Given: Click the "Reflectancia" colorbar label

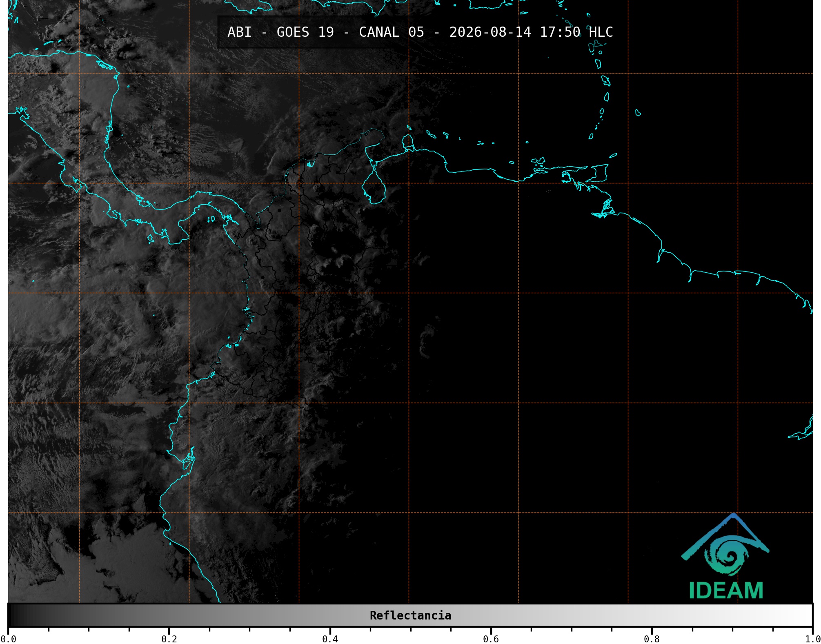Looking at the screenshot, I should pos(410,615).
